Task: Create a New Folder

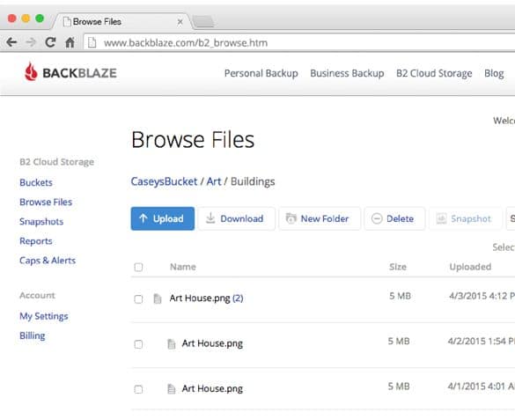Action: [320, 218]
